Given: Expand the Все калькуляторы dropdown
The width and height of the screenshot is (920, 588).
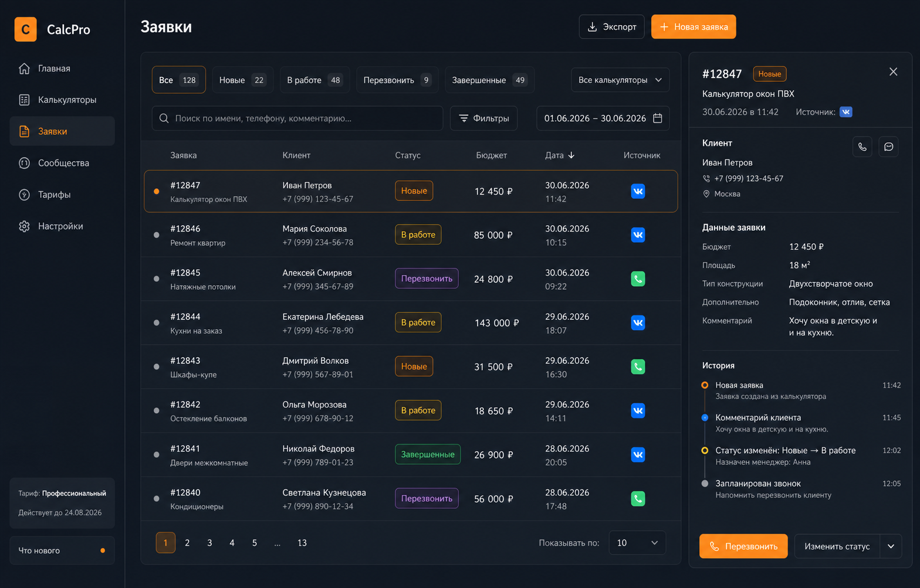Looking at the screenshot, I should (620, 80).
